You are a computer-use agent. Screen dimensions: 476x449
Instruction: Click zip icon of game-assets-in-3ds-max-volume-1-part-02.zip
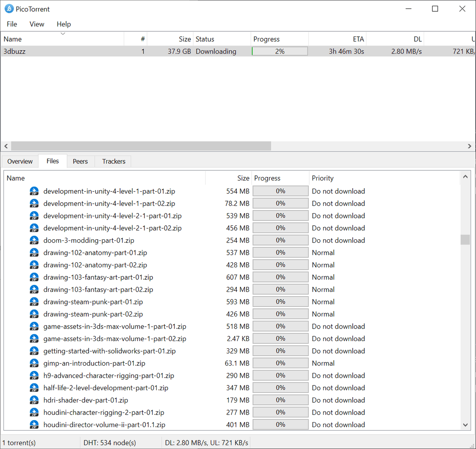(x=34, y=338)
